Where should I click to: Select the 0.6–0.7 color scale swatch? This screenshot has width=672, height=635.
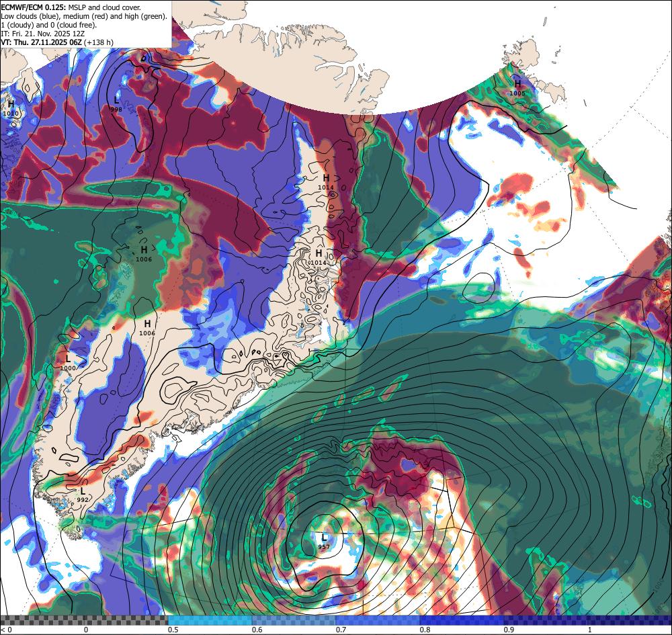(294, 620)
